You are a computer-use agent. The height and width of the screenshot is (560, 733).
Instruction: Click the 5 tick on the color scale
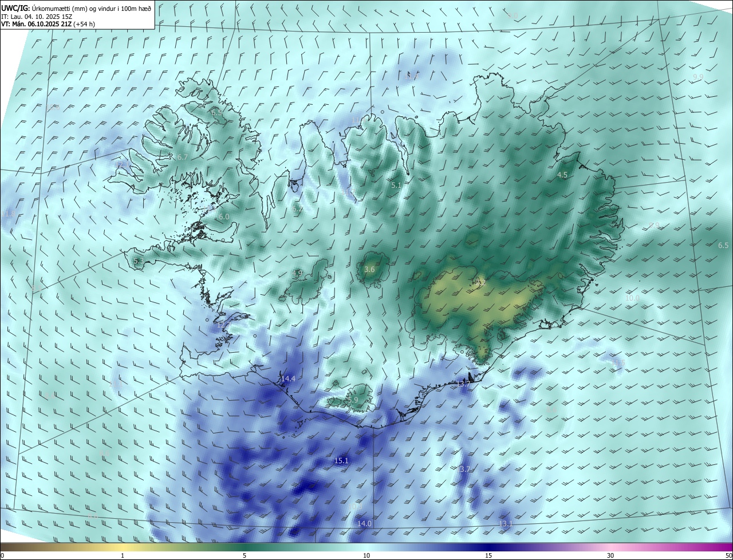coord(245,555)
